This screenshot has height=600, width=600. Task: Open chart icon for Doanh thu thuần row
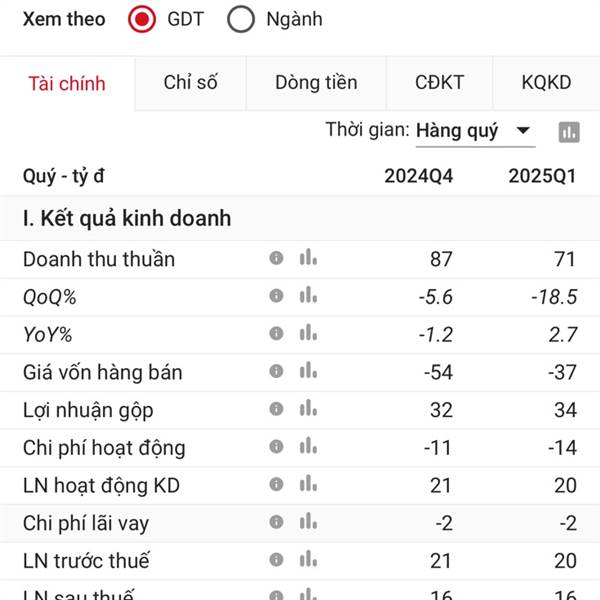coord(308,258)
